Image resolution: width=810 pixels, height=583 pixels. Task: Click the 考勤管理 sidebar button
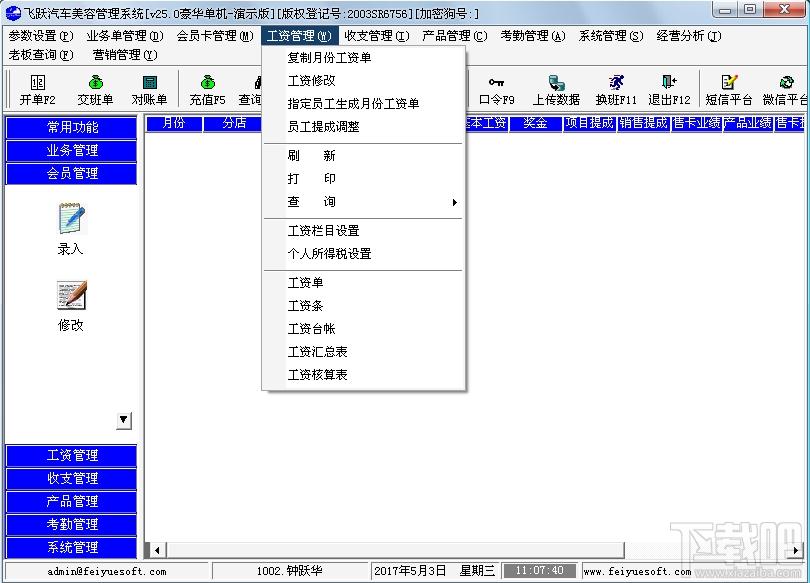pos(71,525)
